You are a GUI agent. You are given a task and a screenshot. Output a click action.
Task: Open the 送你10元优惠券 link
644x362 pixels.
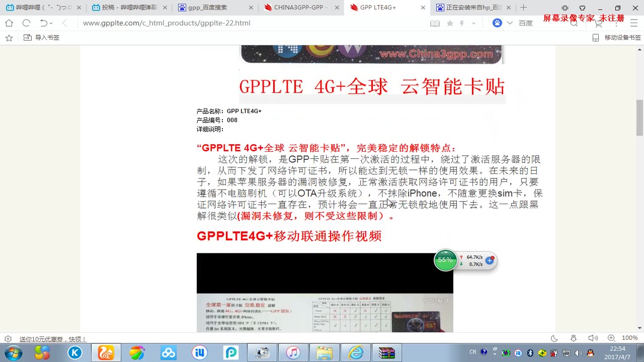(53, 339)
